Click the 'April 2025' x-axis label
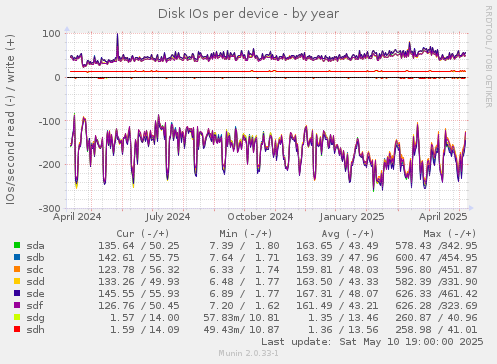This screenshot has width=497, height=364. pyautogui.click(x=443, y=217)
